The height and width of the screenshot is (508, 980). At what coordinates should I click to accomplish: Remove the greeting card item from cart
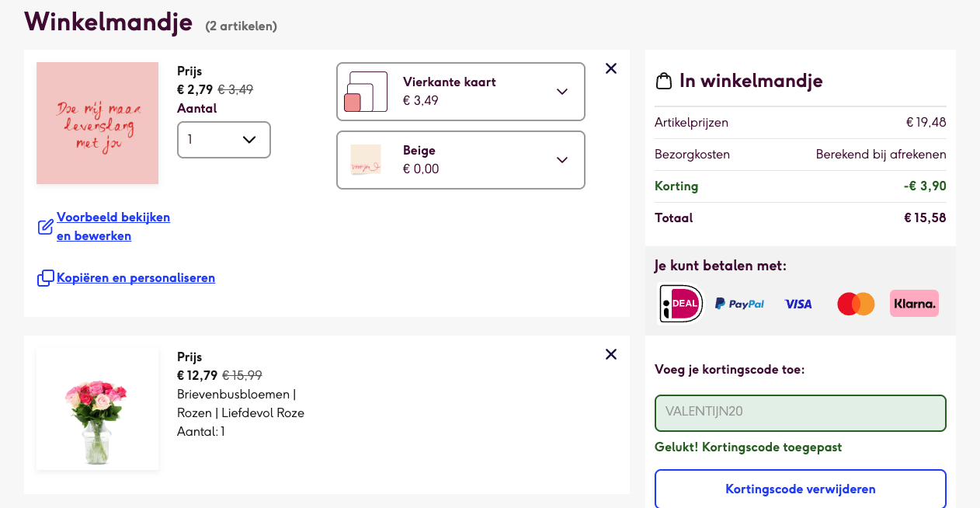point(611,68)
